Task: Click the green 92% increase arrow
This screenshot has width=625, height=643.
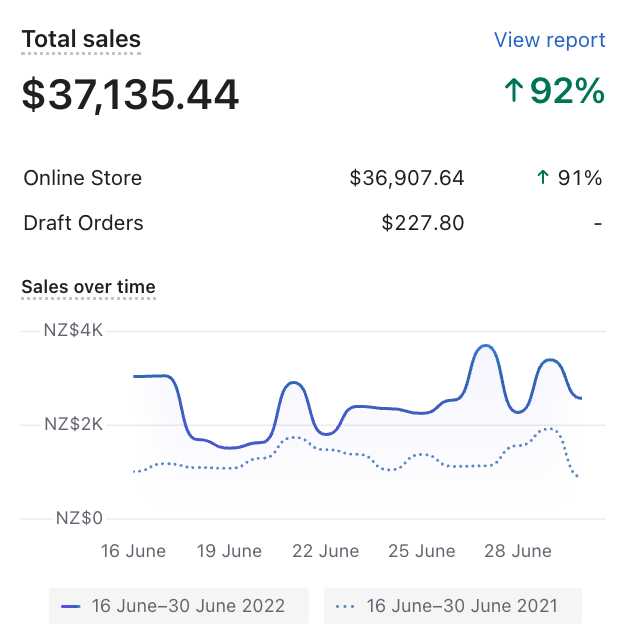Action: [514, 92]
